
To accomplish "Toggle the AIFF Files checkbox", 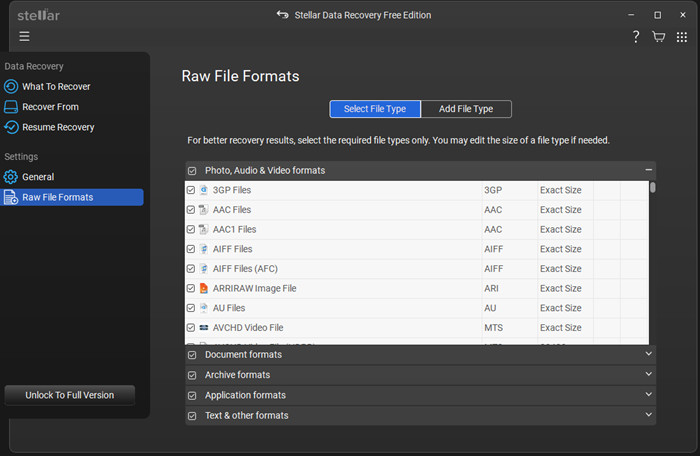I will click(x=191, y=249).
